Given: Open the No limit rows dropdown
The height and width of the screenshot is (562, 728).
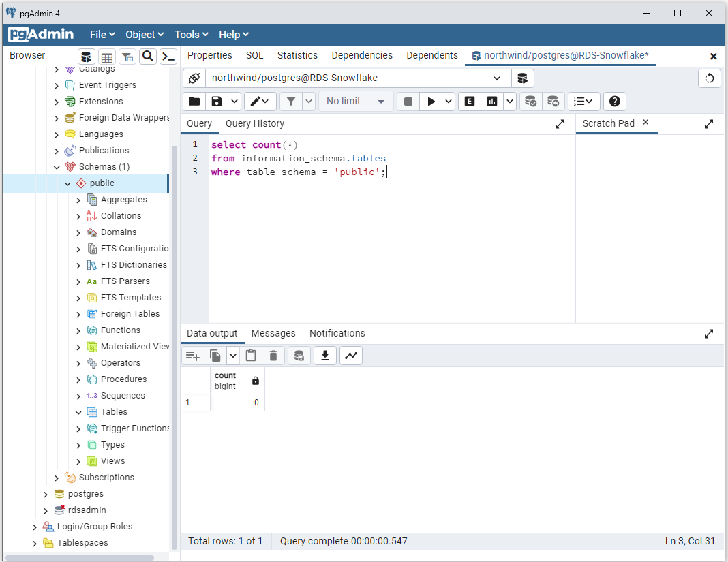Looking at the screenshot, I should click(356, 102).
